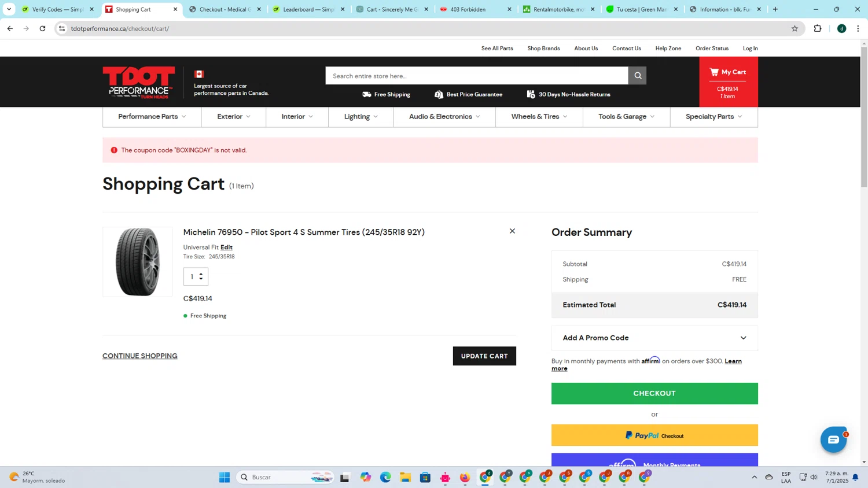Open Specialty Parts dropdown
The height and width of the screenshot is (488, 868).
pyautogui.click(x=713, y=117)
